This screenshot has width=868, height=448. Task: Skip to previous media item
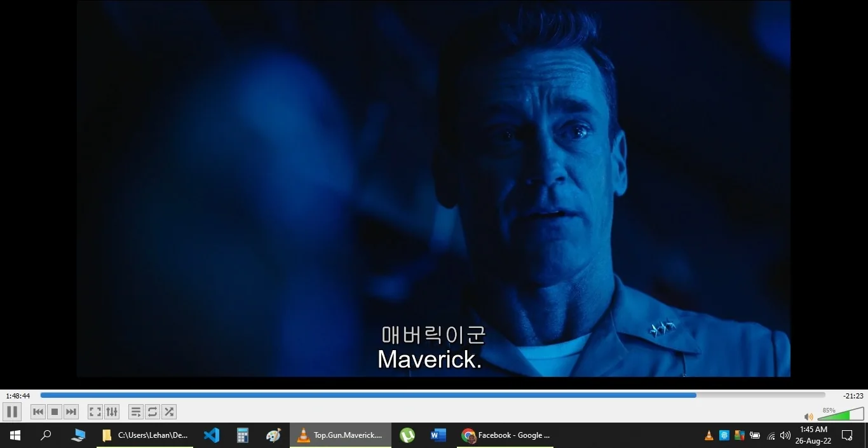[38, 412]
